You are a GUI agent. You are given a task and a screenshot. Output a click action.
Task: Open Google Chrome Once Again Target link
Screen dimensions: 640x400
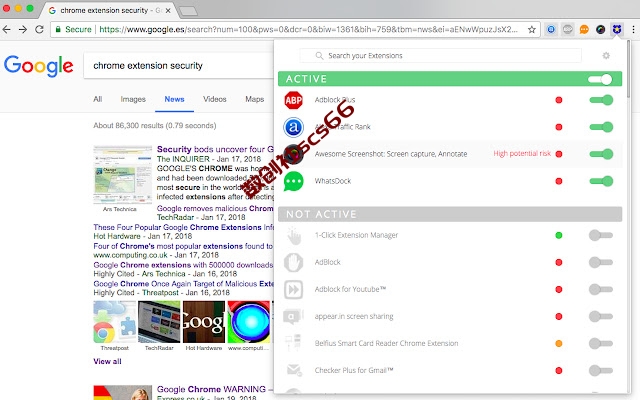click(x=183, y=284)
